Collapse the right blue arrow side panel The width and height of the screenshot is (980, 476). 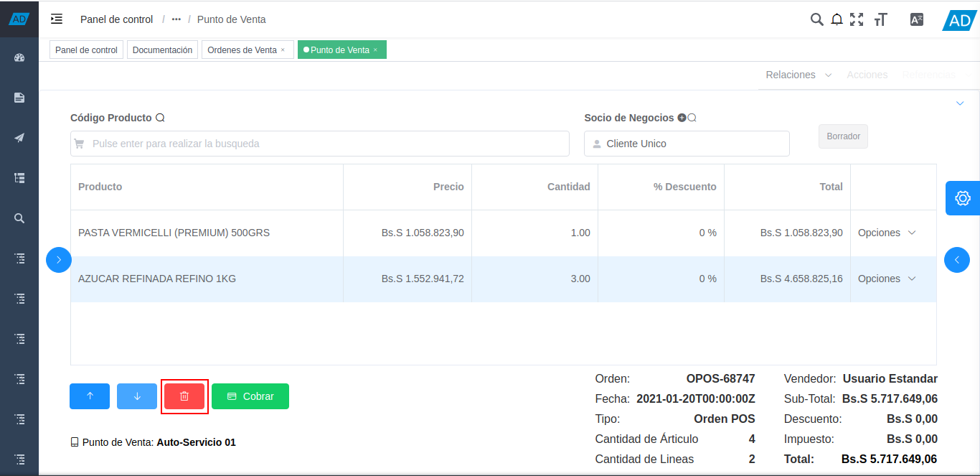point(957,260)
